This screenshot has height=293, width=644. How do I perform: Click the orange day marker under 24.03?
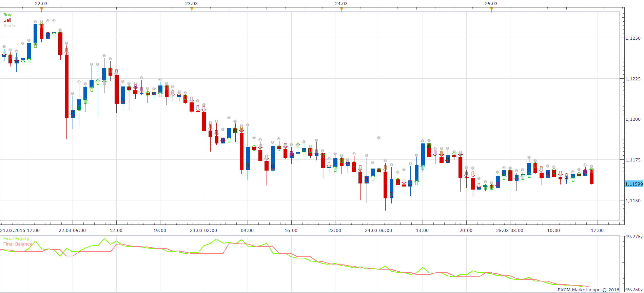tap(341, 9)
